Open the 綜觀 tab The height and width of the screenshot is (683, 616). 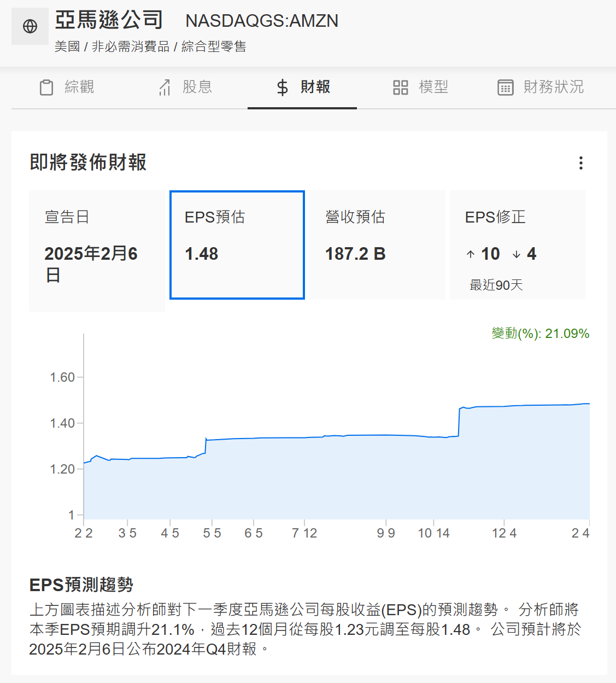[67, 87]
